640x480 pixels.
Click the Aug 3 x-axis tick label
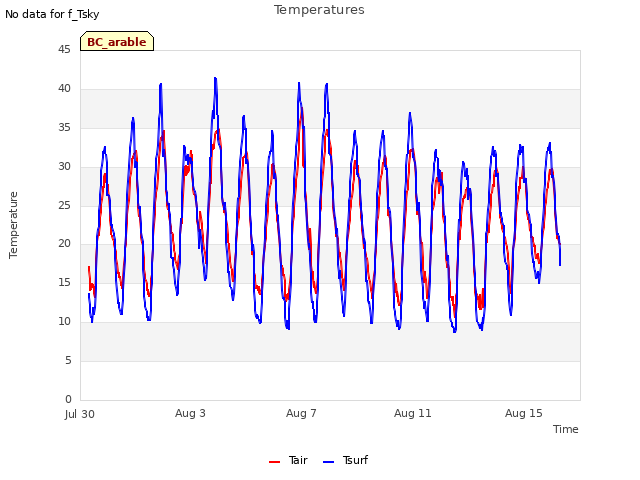click(190, 413)
